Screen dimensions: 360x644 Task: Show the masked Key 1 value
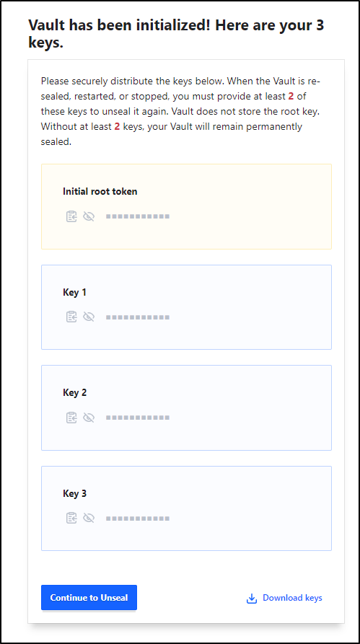click(x=89, y=317)
